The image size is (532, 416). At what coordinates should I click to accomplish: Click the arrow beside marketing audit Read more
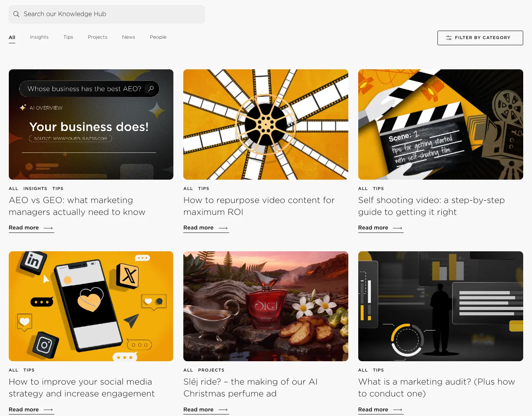pos(398,410)
